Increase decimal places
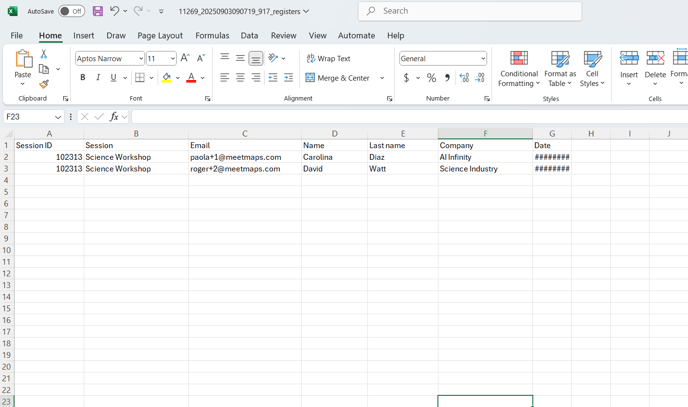The image size is (688, 407). pos(464,78)
